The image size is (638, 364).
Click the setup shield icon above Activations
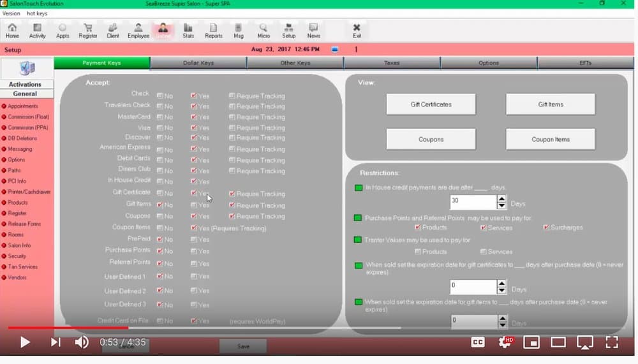click(27, 68)
